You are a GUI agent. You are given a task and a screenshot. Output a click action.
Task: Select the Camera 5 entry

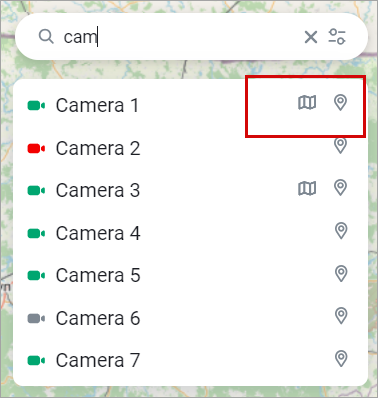click(190, 275)
